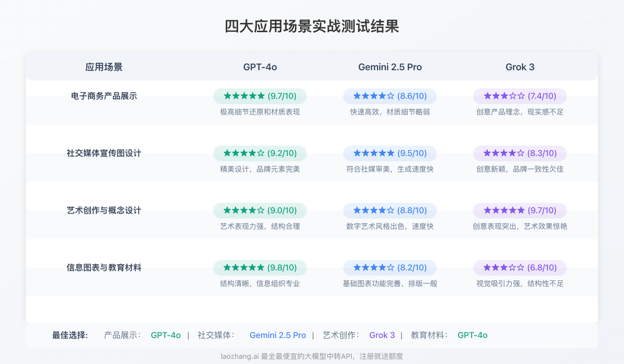
Task: Click the Grok 3 column header
Action: [x=520, y=67]
